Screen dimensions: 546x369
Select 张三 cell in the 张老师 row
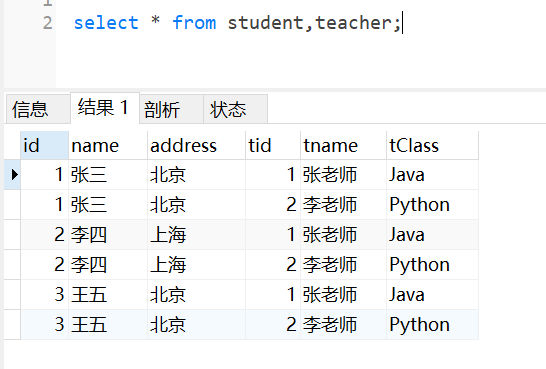tap(108, 175)
